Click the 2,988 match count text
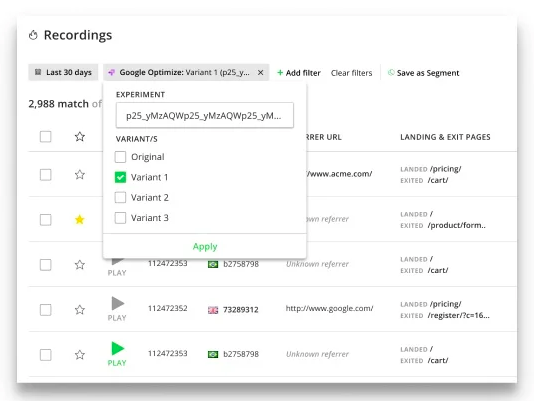 [58, 104]
